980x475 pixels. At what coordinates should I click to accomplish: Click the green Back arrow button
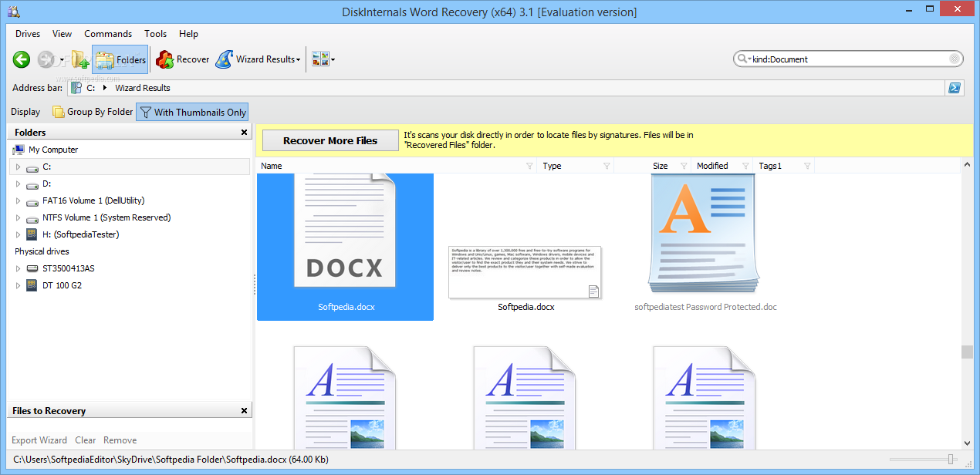[x=22, y=59]
